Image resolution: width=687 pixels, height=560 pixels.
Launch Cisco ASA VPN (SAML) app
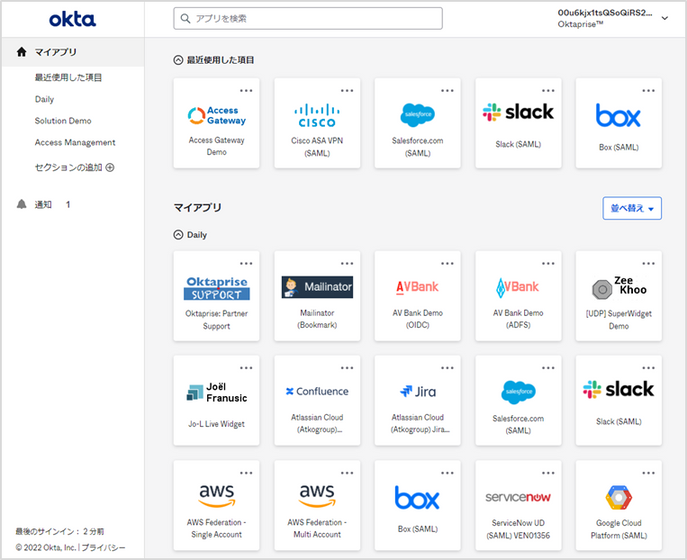pos(317,123)
